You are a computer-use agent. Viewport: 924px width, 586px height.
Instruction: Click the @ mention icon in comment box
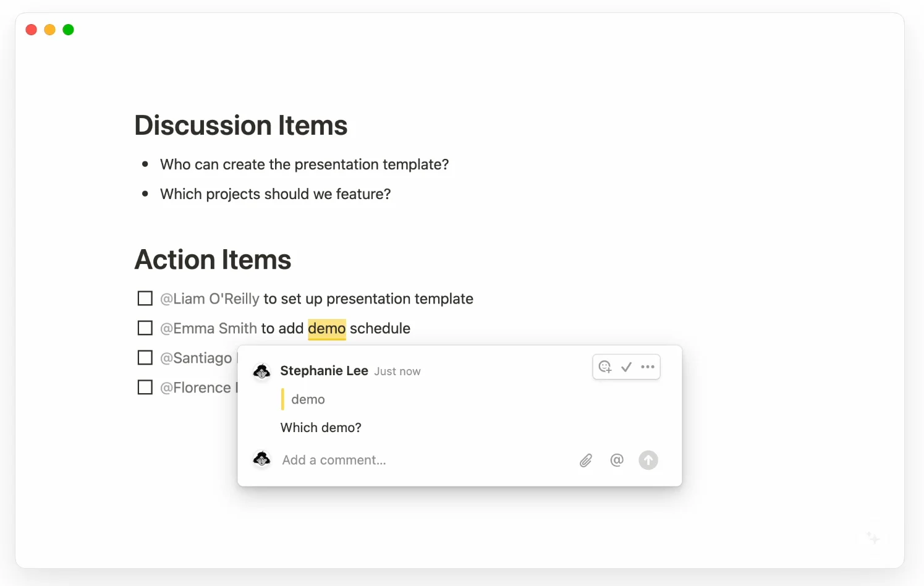tap(617, 460)
